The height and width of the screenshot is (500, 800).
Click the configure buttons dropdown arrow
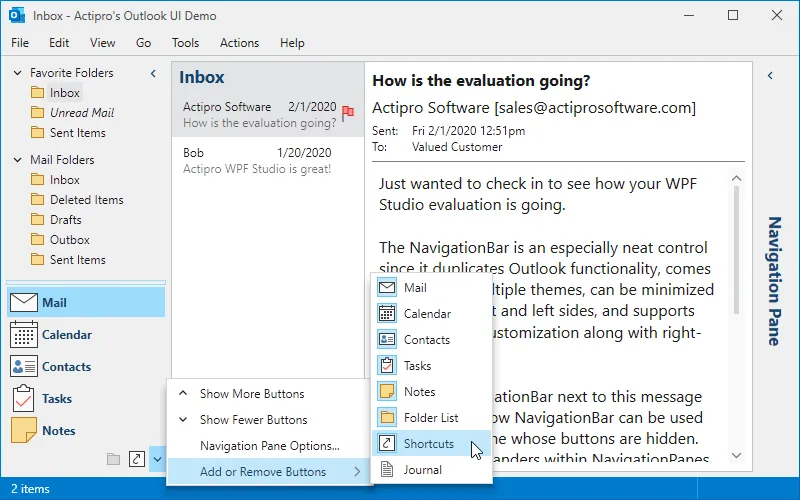[157, 459]
